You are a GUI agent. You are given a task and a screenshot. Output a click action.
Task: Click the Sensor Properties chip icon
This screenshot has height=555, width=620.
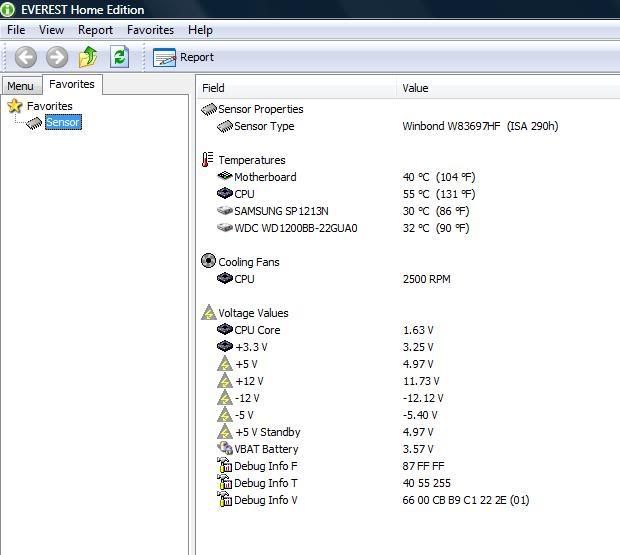coord(209,109)
